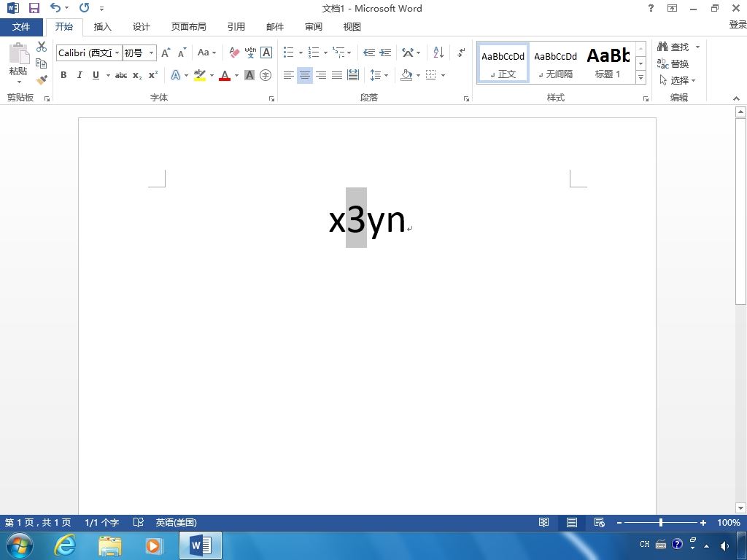Open Word Help question mark icon
This screenshot has height=560, width=747.
coord(651,8)
